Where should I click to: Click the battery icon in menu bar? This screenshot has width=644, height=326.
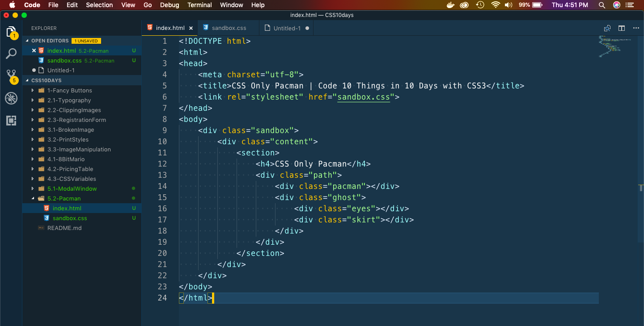538,5
